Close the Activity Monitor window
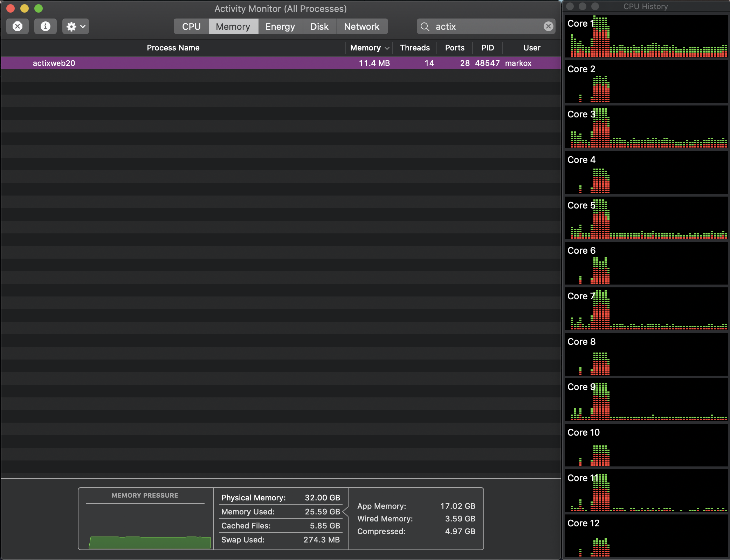This screenshot has width=730, height=560. tap(11, 8)
